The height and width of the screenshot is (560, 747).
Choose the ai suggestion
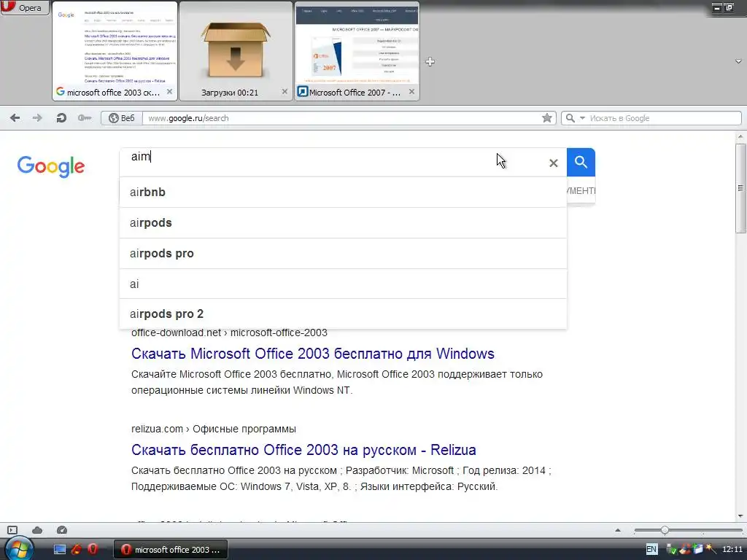pyautogui.click(x=343, y=284)
